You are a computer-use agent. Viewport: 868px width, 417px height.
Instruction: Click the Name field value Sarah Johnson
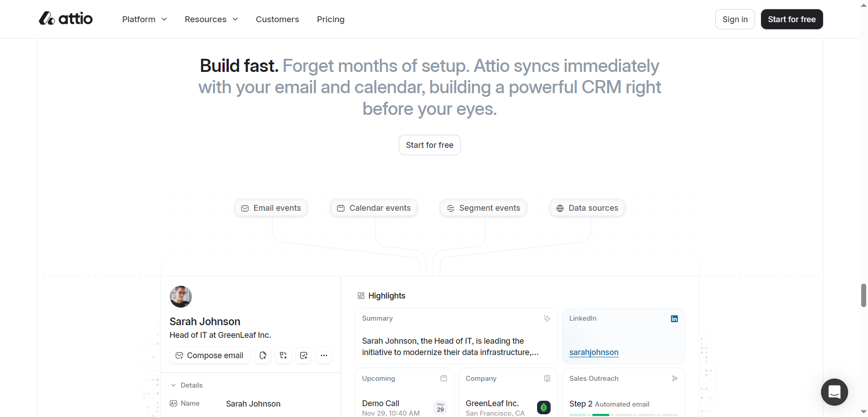253,404
